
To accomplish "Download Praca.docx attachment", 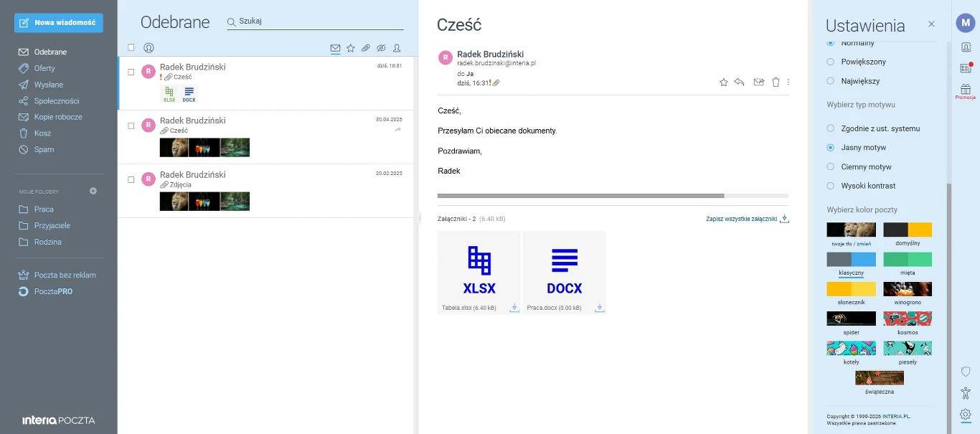I will click(600, 308).
